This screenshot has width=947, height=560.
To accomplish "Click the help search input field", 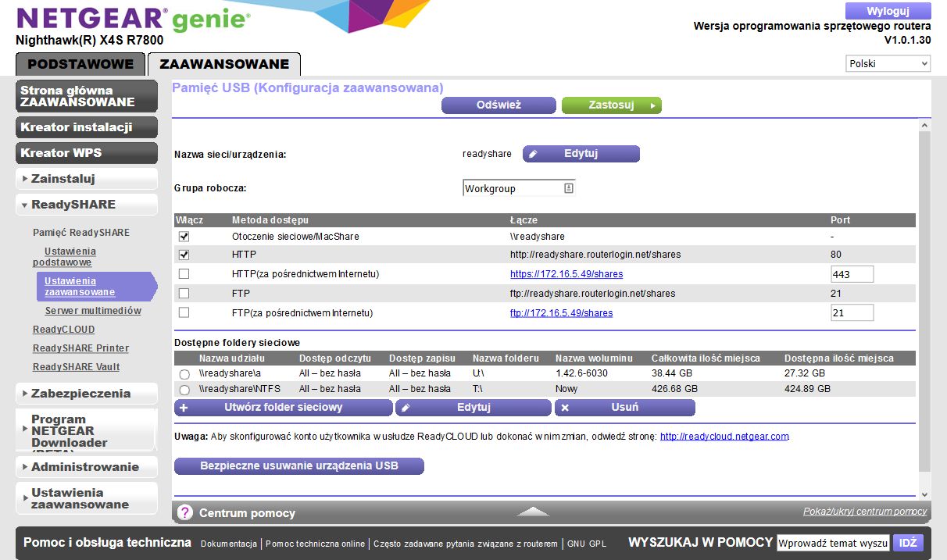I will point(834,543).
